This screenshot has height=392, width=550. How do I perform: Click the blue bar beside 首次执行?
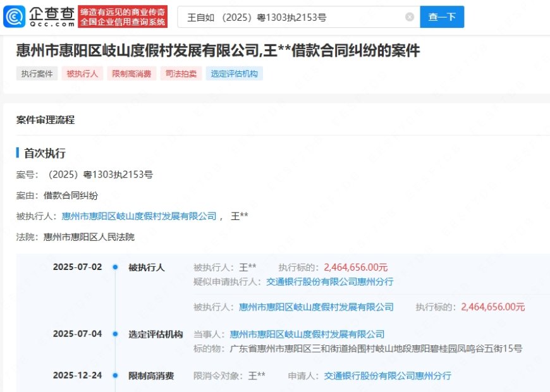tap(18, 152)
